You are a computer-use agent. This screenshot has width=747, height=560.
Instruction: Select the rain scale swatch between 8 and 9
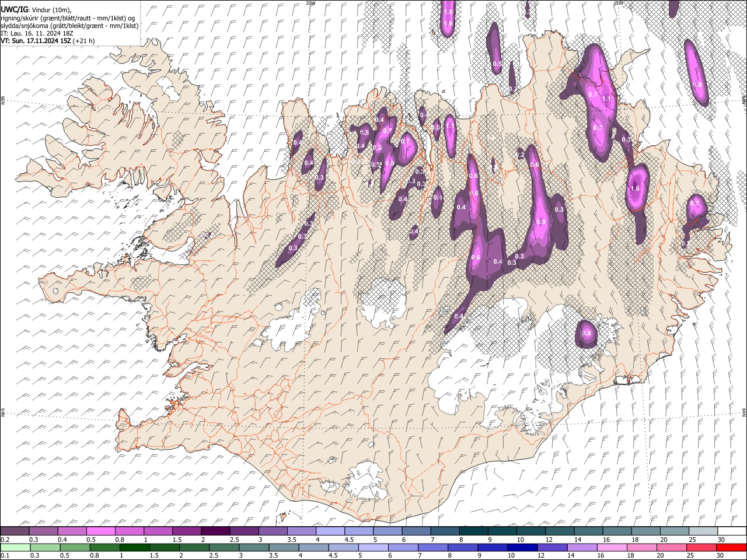[x=463, y=547]
